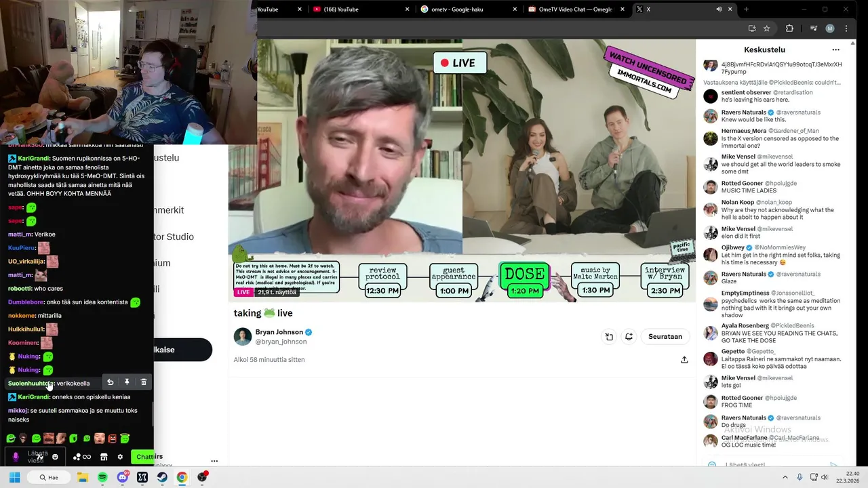The width and height of the screenshot is (868, 488).
Task: Open File Explorer from taskbar
Action: [83, 477]
